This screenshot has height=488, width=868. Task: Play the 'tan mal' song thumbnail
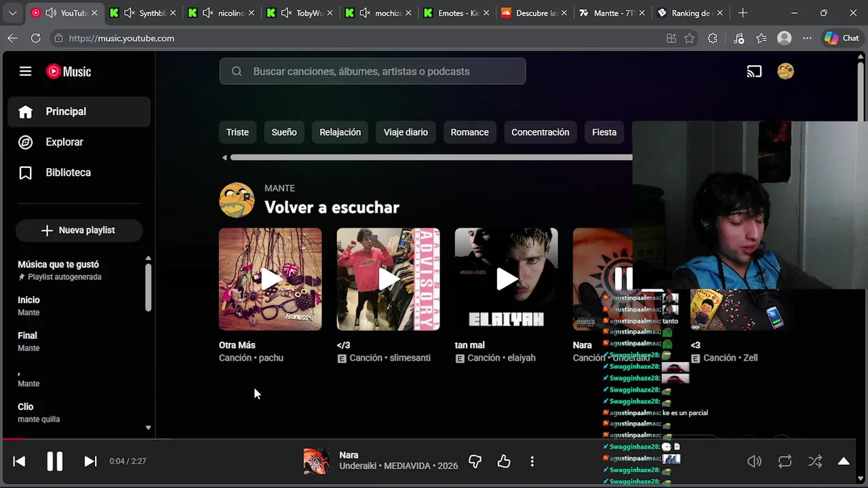pyautogui.click(x=507, y=279)
